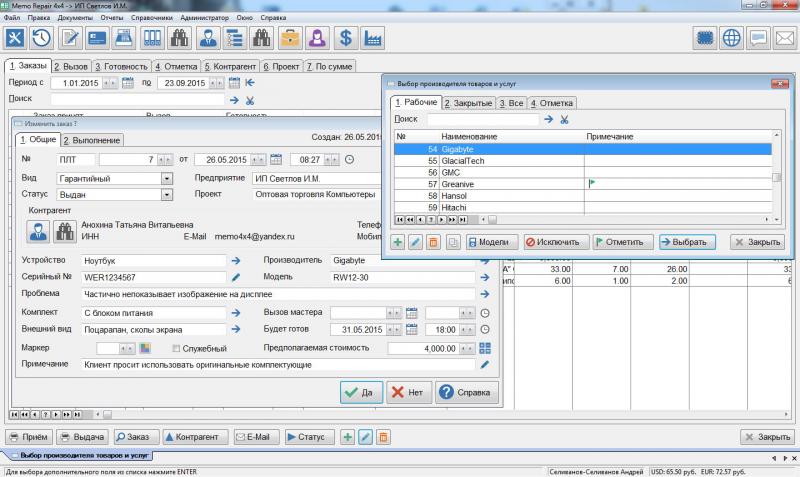This screenshot has width=800, height=477.
Task: Click stepper on Маркер field
Action: pyautogui.click(x=127, y=348)
